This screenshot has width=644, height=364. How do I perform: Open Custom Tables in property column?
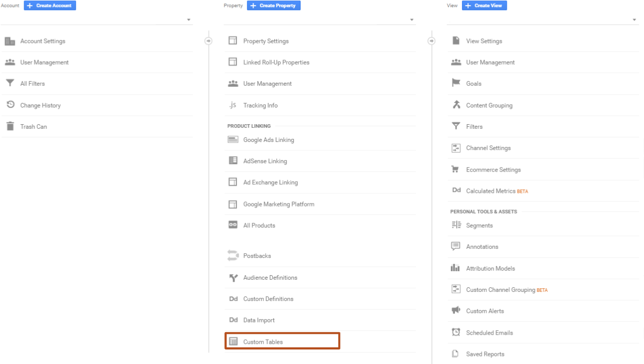point(263,342)
